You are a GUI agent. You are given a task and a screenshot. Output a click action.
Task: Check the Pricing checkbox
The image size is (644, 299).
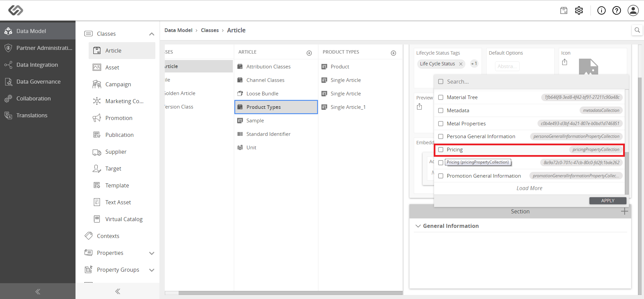coord(440,150)
